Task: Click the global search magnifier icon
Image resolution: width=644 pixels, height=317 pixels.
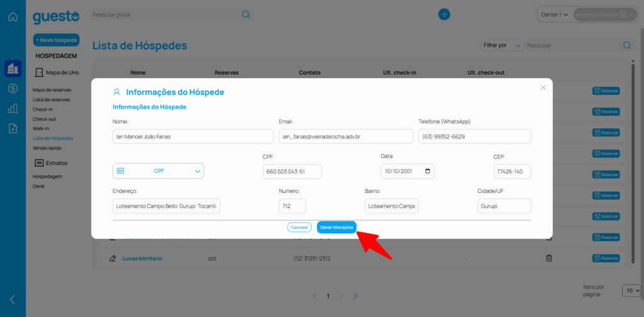Action: point(246,14)
